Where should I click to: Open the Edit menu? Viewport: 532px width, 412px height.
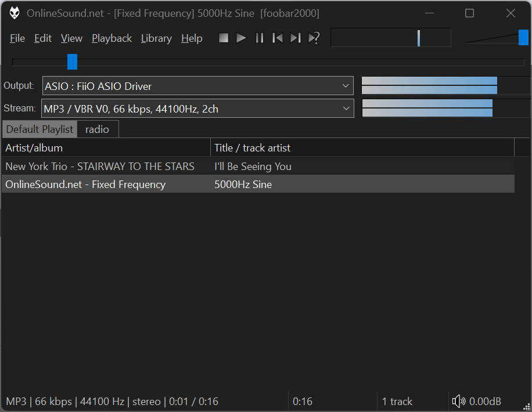(x=43, y=38)
